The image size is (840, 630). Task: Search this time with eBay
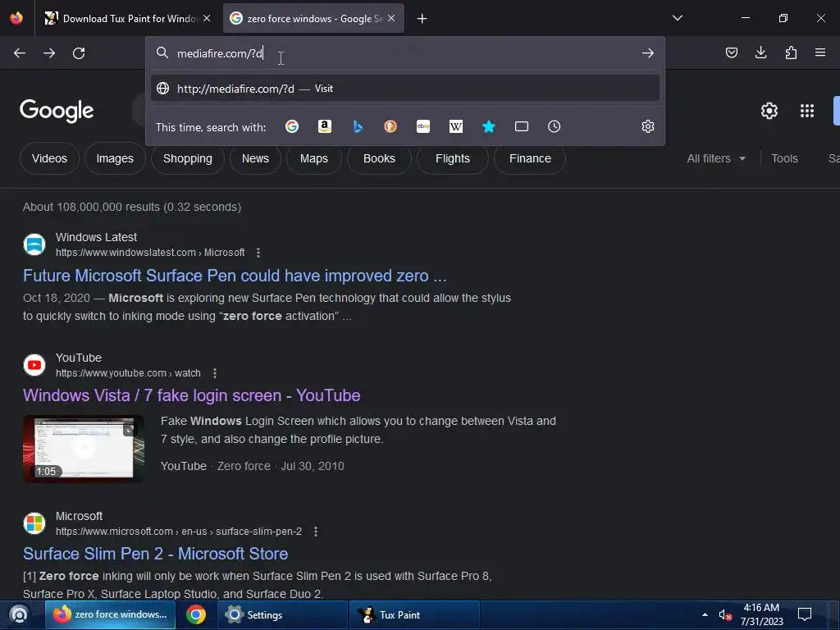click(x=423, y=126)
